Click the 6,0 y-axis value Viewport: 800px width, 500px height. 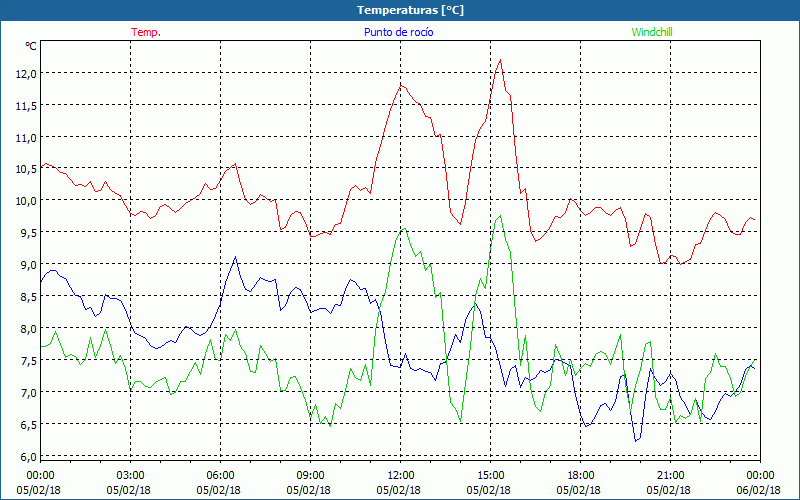(x=29, y=457)
